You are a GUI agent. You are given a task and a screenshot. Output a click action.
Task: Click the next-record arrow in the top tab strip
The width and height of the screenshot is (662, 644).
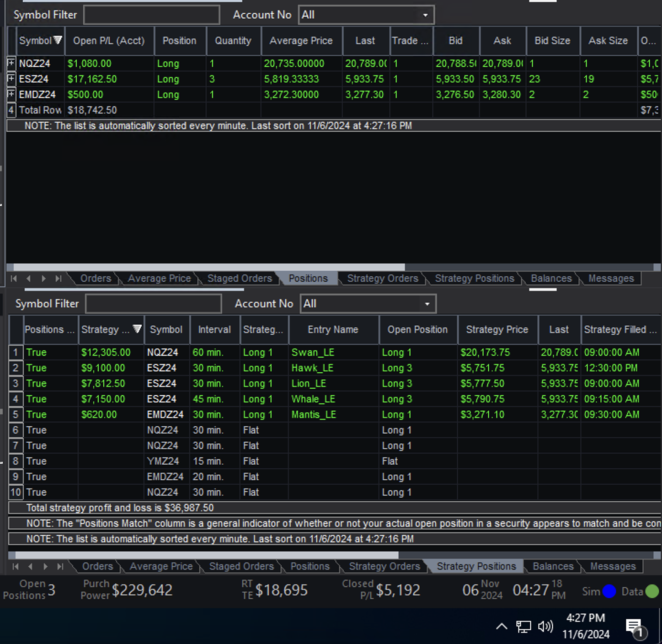click(x=43, y=278)
